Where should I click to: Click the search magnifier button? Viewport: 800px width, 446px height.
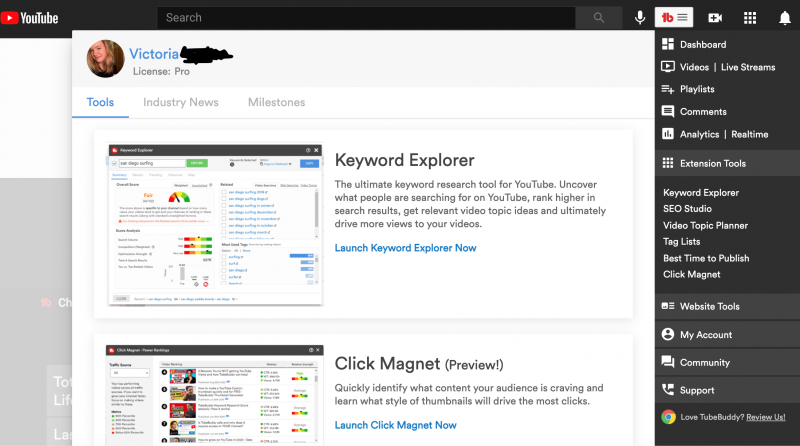[599, 18]
